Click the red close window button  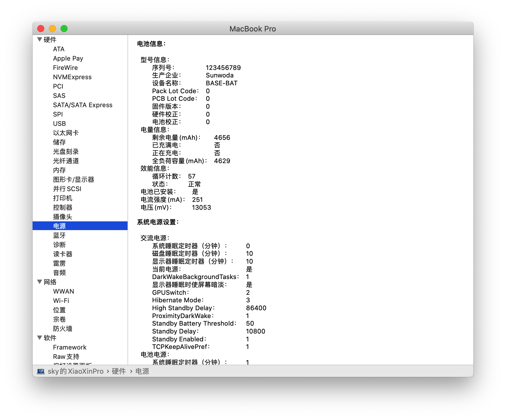[41, 29]
